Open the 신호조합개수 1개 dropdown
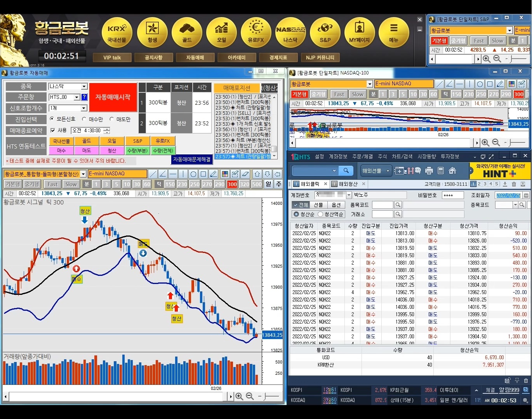The width and height of the screenshot is (532, 419). (84, 108)
